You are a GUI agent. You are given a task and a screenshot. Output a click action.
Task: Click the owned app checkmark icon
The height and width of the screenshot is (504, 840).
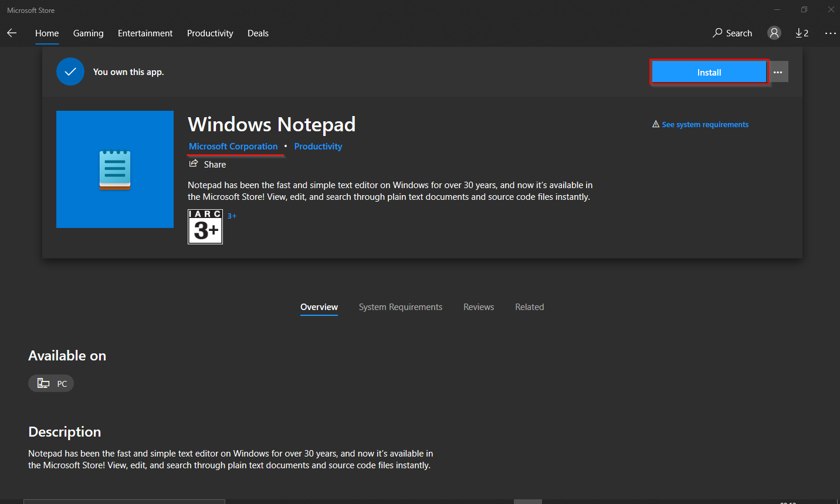click(70, 71)
